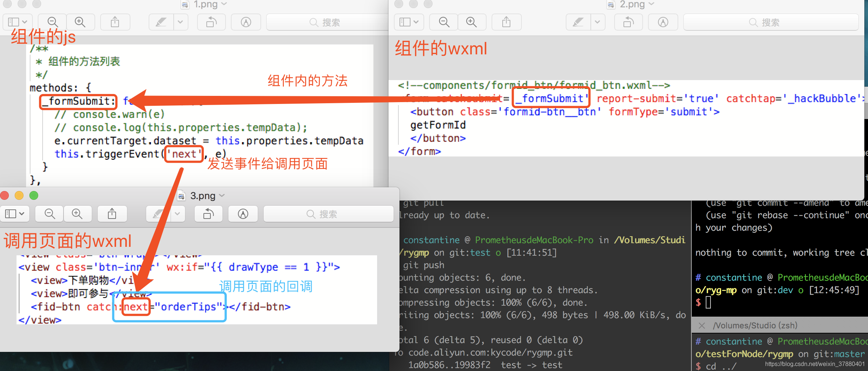Rotate the 2.png image
Screen dimensions: 868x371
629,22
